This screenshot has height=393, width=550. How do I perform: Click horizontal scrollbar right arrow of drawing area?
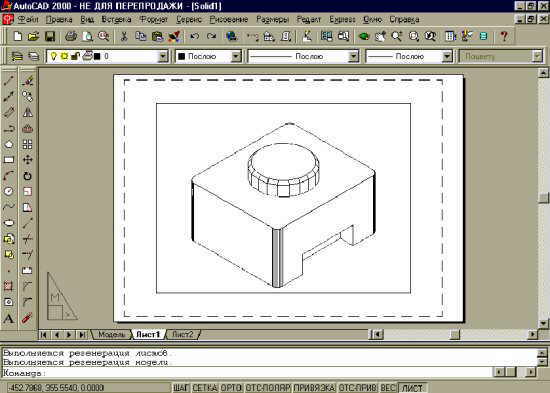[533, 334]
